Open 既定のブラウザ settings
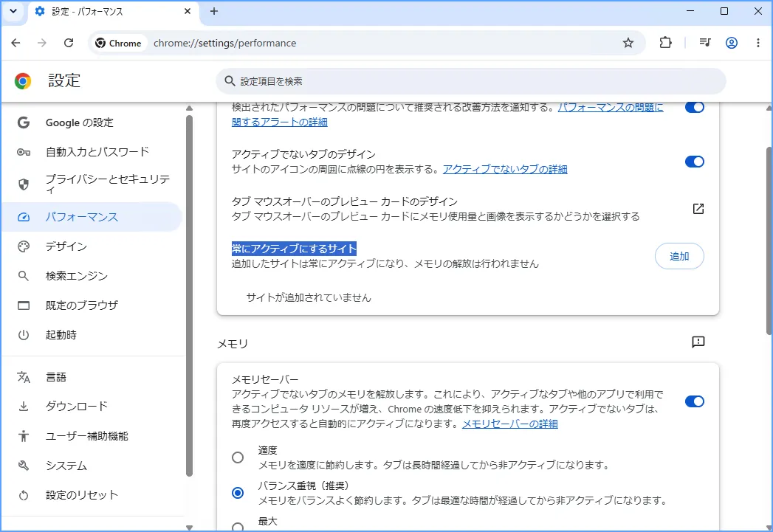 point(92,305)
